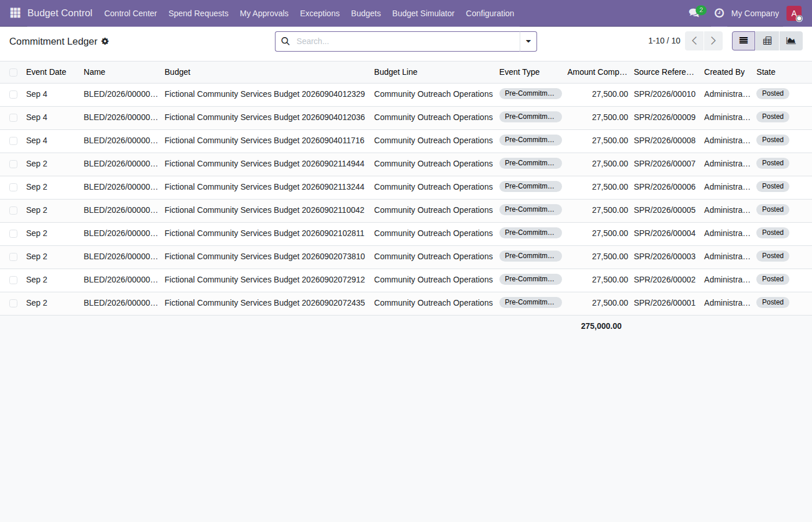
Task: Switch to list view
Action: (x=744, y=41)
